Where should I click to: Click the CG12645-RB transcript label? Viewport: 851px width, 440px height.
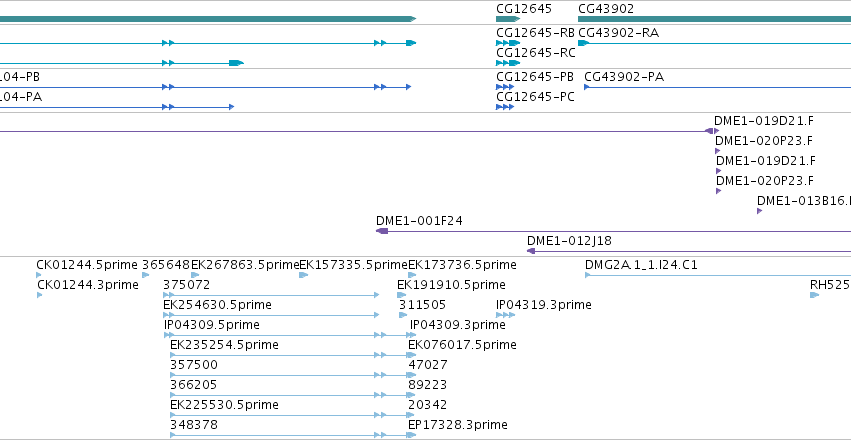point(535,33)
